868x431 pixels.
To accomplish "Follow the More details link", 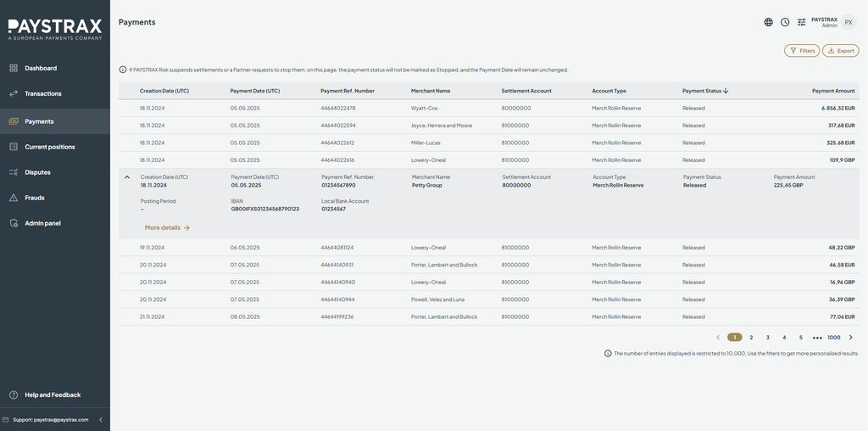I will point(167,227).
